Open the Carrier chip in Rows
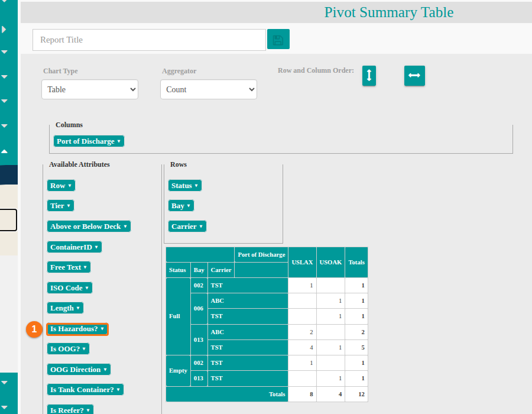 click(x=187, y=227)
